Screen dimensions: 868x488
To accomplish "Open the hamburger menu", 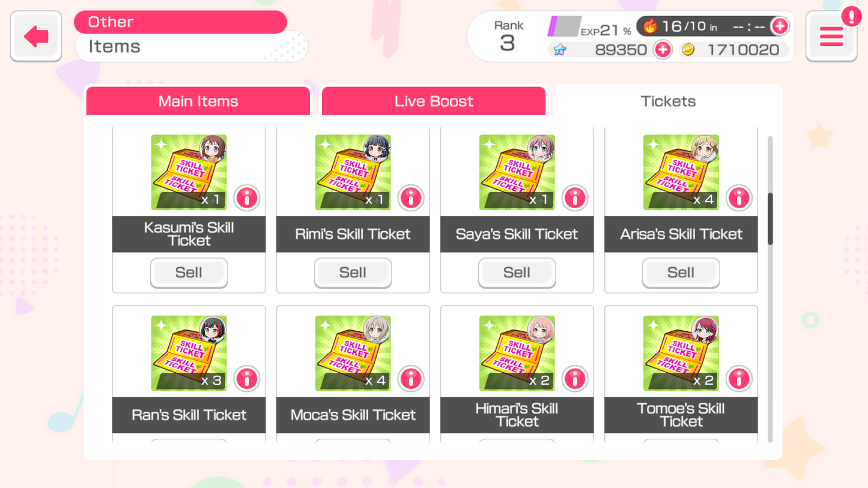I will point(831,36).
